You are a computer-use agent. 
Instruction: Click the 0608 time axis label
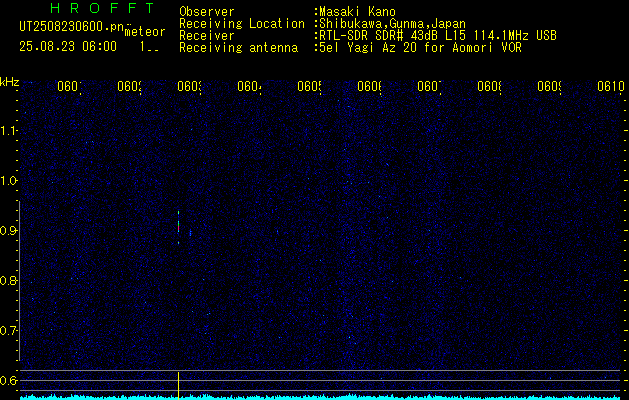489,86
